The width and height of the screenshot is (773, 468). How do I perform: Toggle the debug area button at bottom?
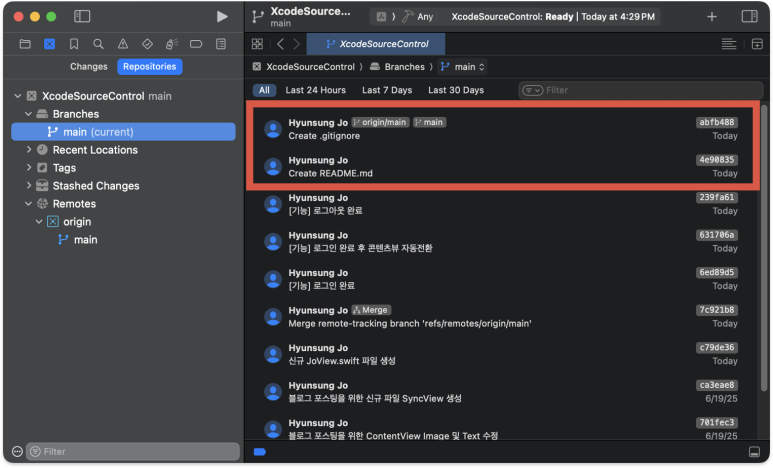(754, 452)
